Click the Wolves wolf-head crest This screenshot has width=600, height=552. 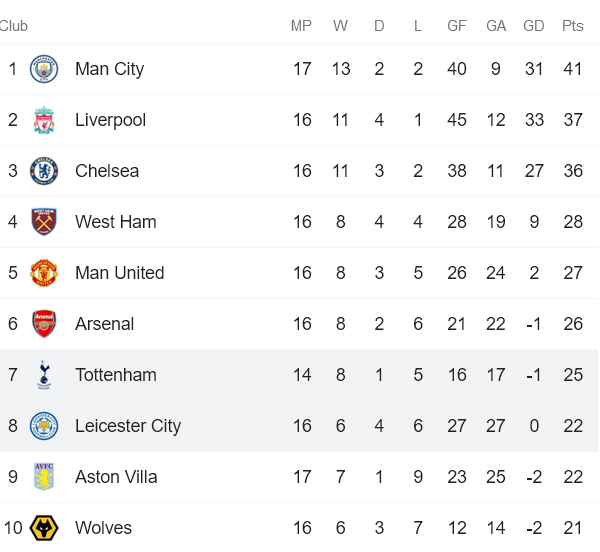pyautogui.click(x=44, y=528)
